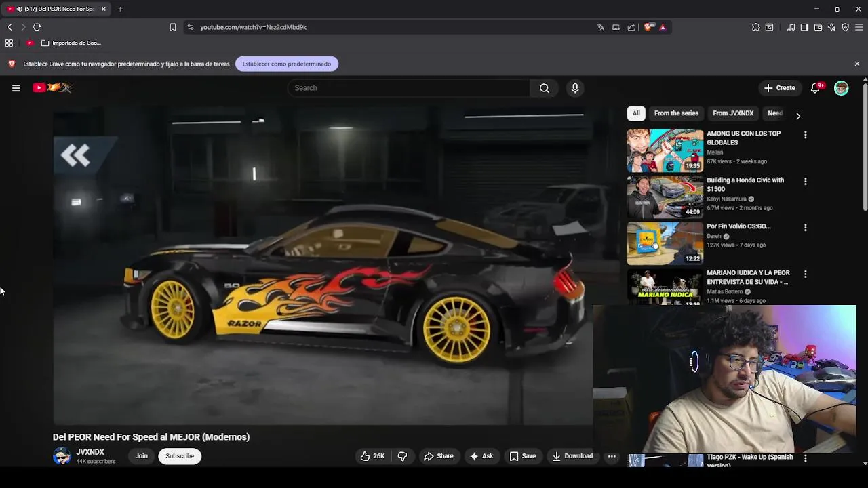The width and height of the screenshot is (868, 488).
Task: Open AMONG US CON LOS TOP GLOBALES thumbnail
Action: pyautogui.click(x=665, y=150)
